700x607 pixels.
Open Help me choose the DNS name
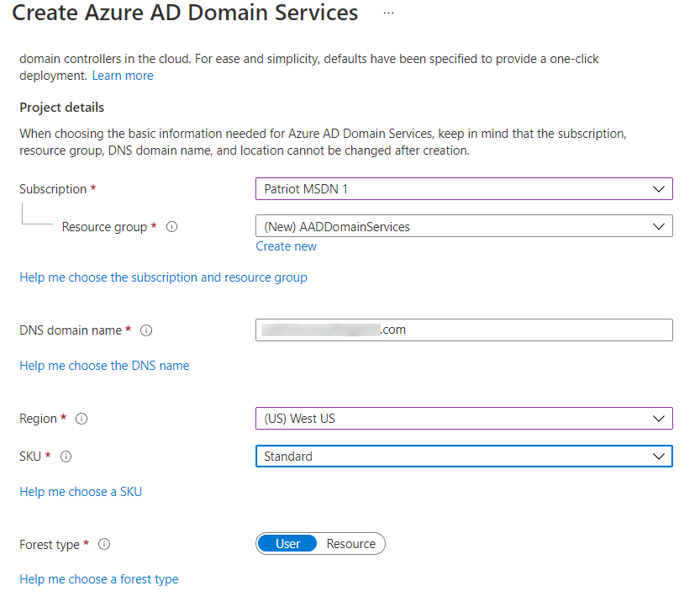click(104, 366)
